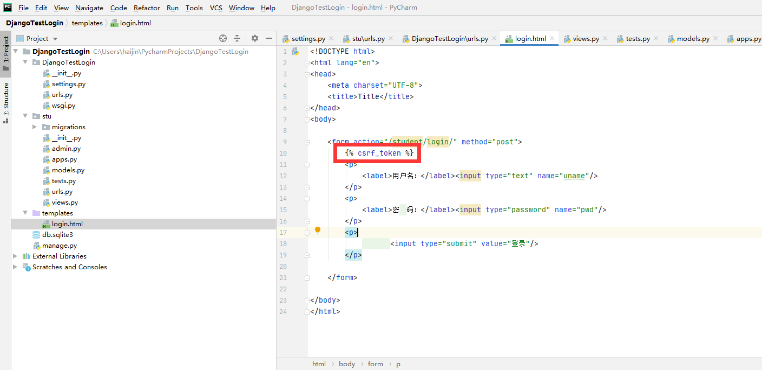Click the 'form' breadcrumb at editor bottom
Screen dimensions: 762x370
(375, 364)
